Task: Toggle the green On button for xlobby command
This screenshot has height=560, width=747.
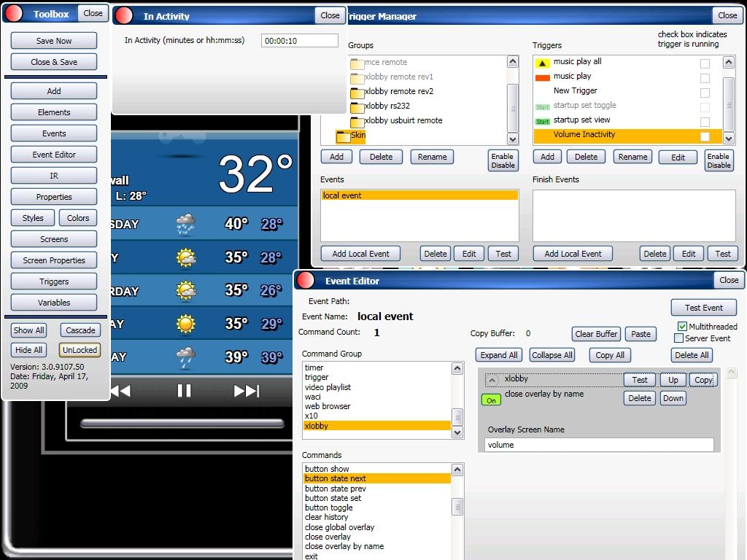Action: (491, 400)
